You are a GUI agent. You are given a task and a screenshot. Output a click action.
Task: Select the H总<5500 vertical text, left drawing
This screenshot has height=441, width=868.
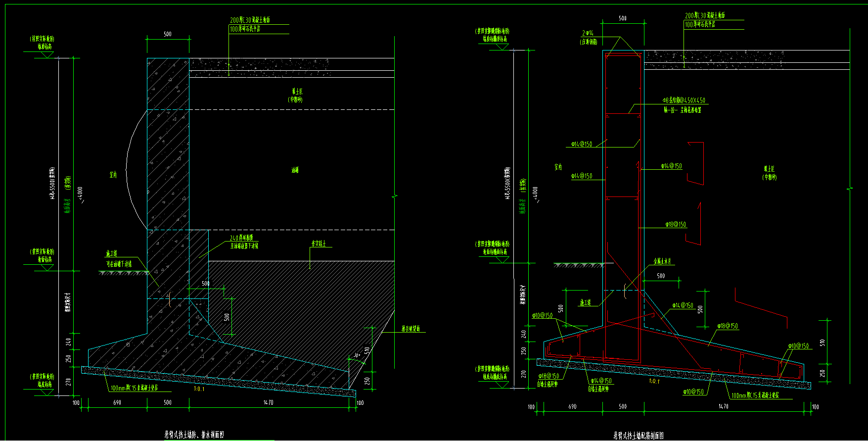click(x=52, y=184)
